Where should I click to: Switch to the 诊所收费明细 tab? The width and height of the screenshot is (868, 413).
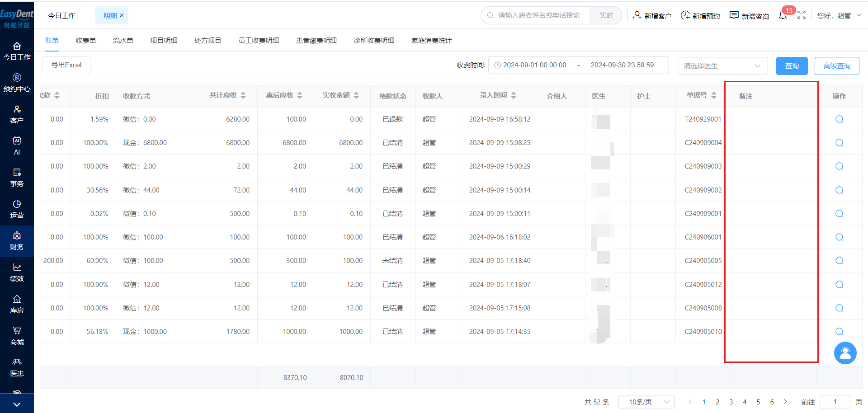click(x=374, y=41)
